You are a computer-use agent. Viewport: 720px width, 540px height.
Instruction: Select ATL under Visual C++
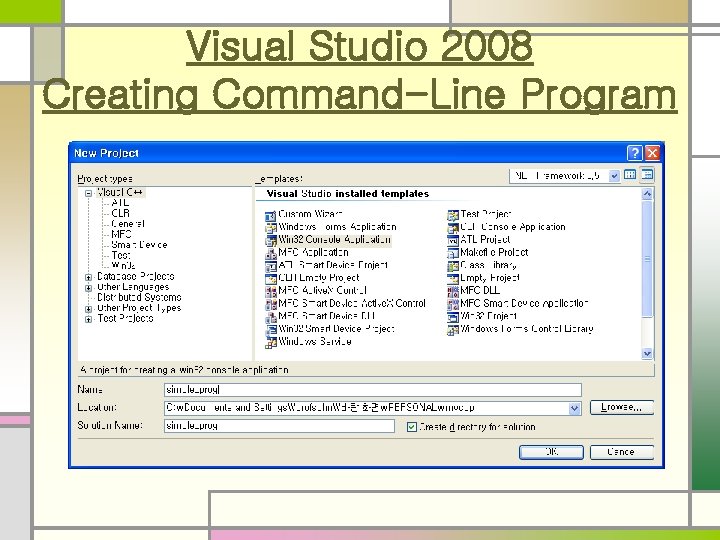coord(120,202)
